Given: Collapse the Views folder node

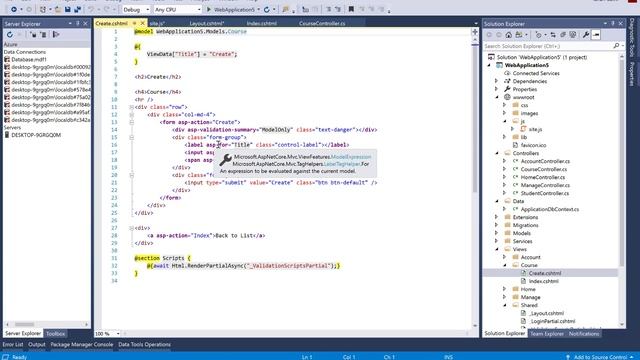Looking at the screenshot, I should coord(497,249).
